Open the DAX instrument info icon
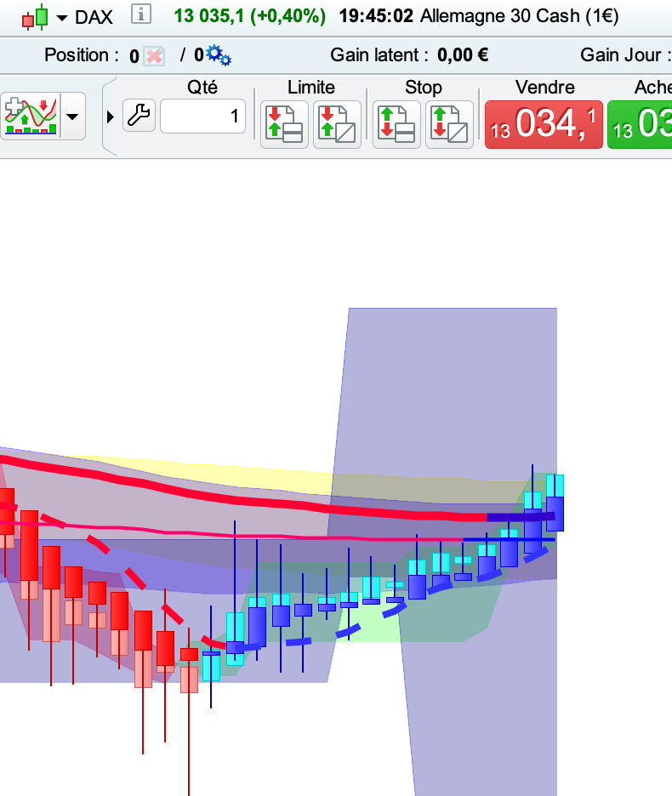Image resolution: width=672 pixels, height=796 pixels. (x=140, y=14)
